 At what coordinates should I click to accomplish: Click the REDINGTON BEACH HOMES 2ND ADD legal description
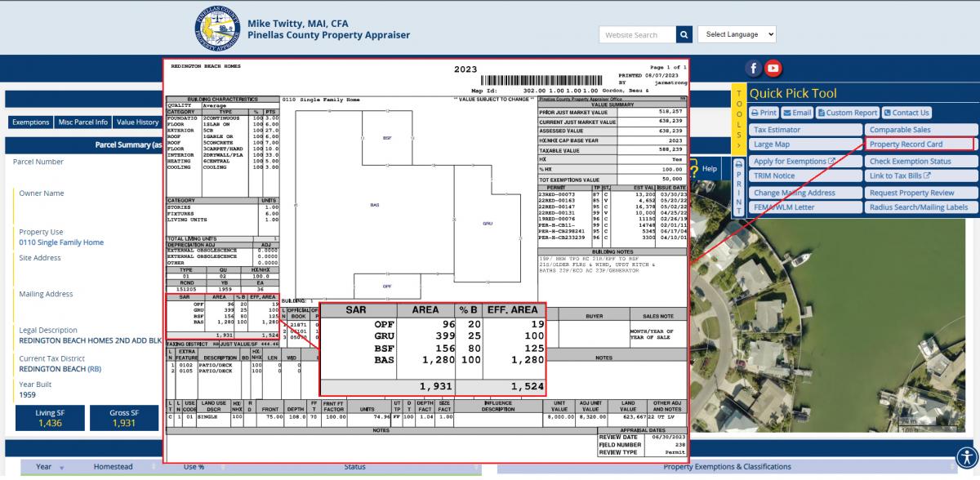91,341
